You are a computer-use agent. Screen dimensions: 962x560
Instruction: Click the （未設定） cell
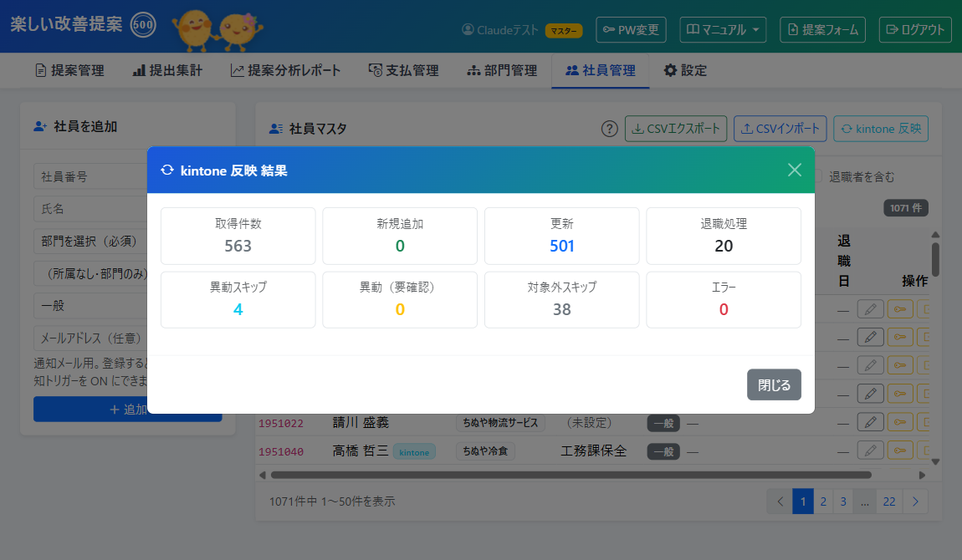tap(589, 423)
